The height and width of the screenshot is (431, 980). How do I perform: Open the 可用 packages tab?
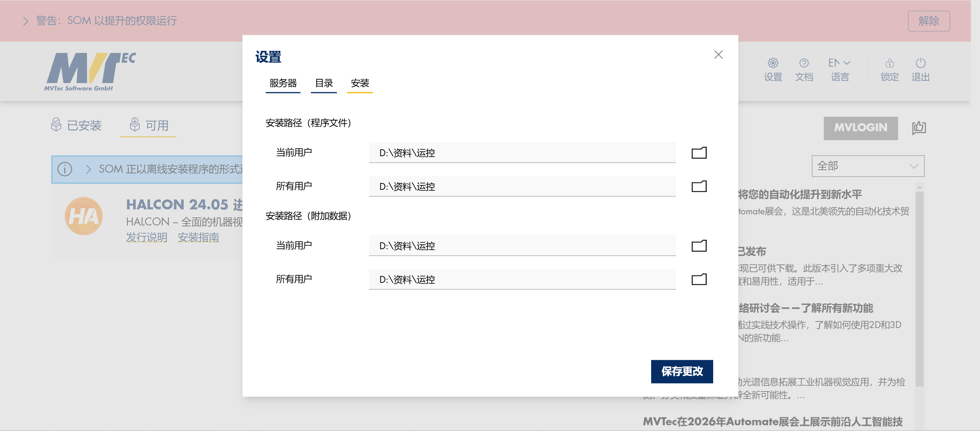click(x=149, y=126)
